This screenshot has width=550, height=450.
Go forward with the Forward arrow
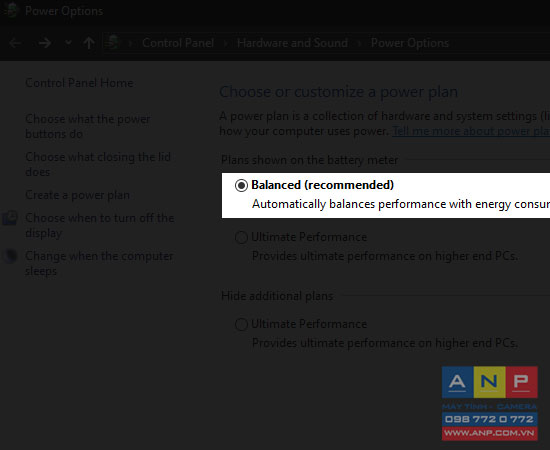[45, 43]
